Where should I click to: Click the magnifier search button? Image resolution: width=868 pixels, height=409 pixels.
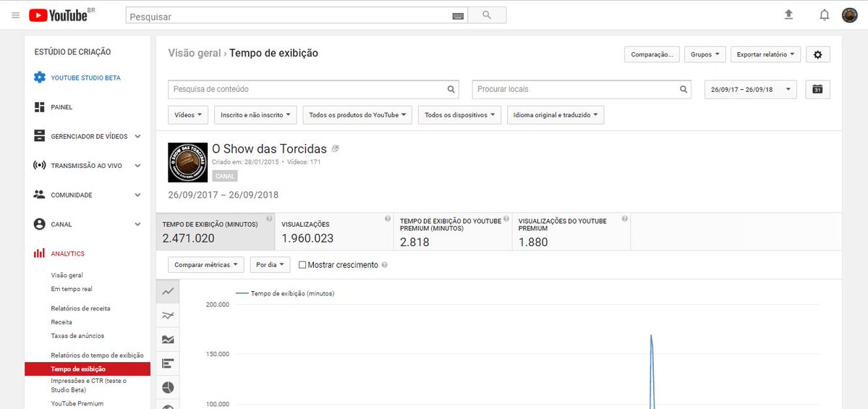(x=487, y=15)
